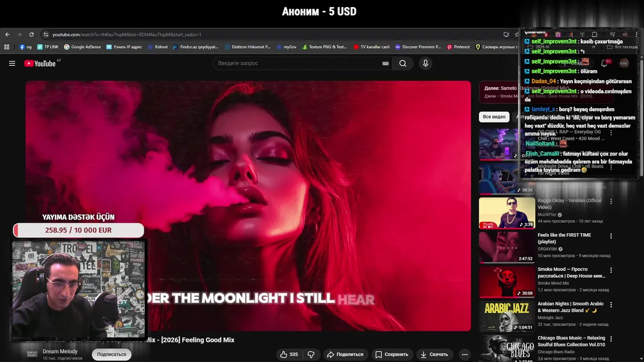Viewport: 644px width, 362px height.
Task: Dislike the video with thumbs down
Action: pos(311,354)
